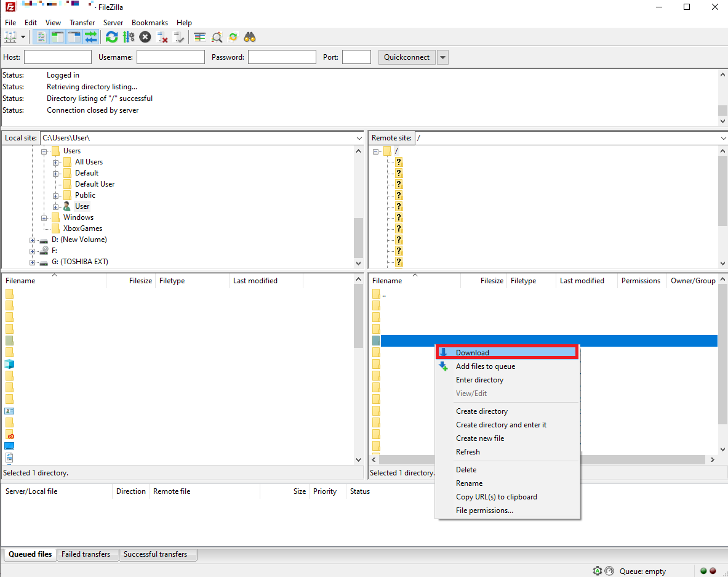This screenshot has height=577, width=728.
Task: Click the contact card icon in local file list
Action: click(x=9, y=411)
